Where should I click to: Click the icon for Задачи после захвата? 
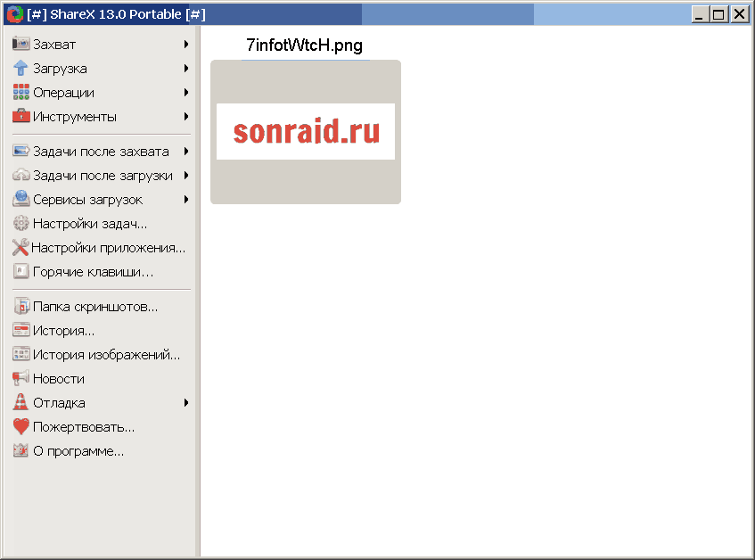pos(21,151)
